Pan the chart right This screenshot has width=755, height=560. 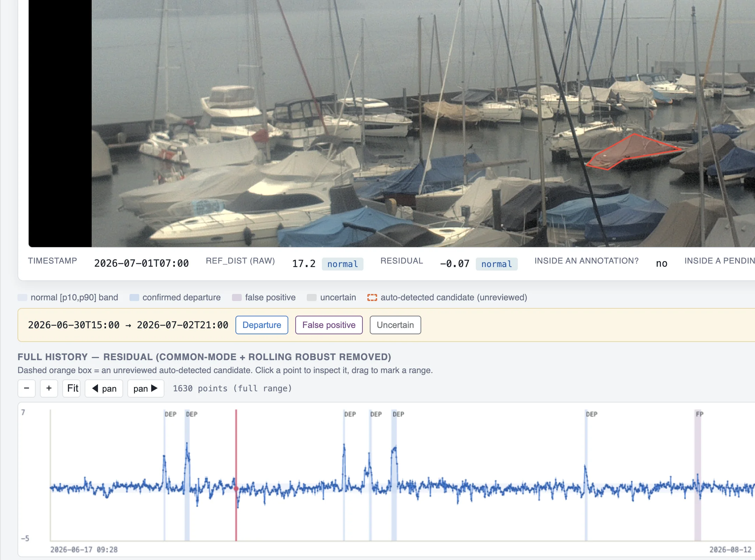(x=146, y=388)
